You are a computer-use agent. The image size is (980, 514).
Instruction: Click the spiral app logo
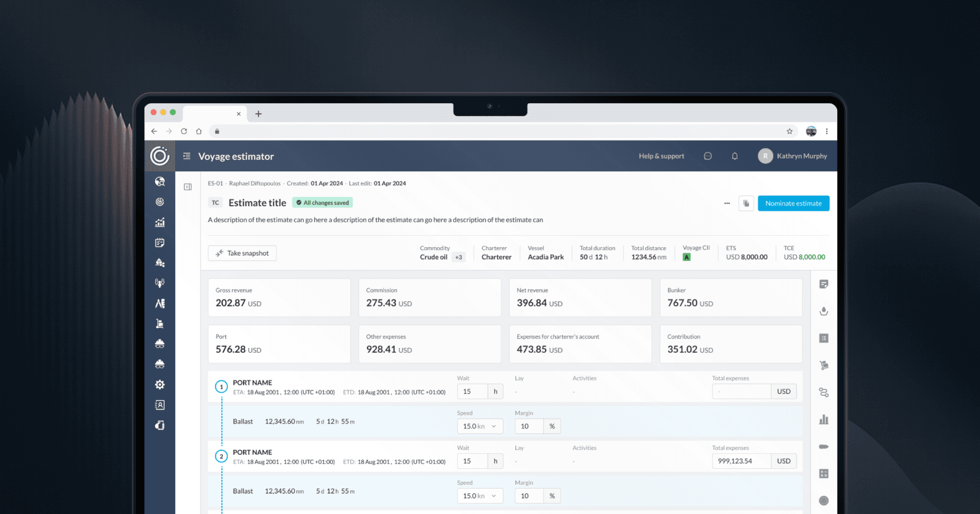pyautogui.click(x=160, y=156)
